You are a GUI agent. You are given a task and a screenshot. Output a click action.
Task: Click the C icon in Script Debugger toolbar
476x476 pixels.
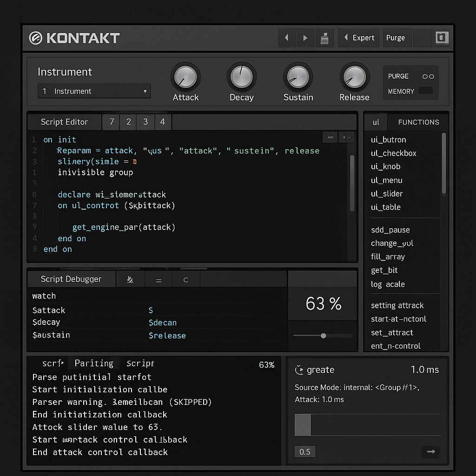pos(185,279)
